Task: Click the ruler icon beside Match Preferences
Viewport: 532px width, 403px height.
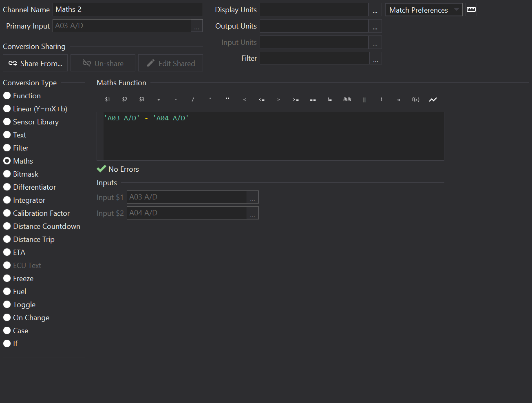Action: pyautogui.click(x=471, y=9)
